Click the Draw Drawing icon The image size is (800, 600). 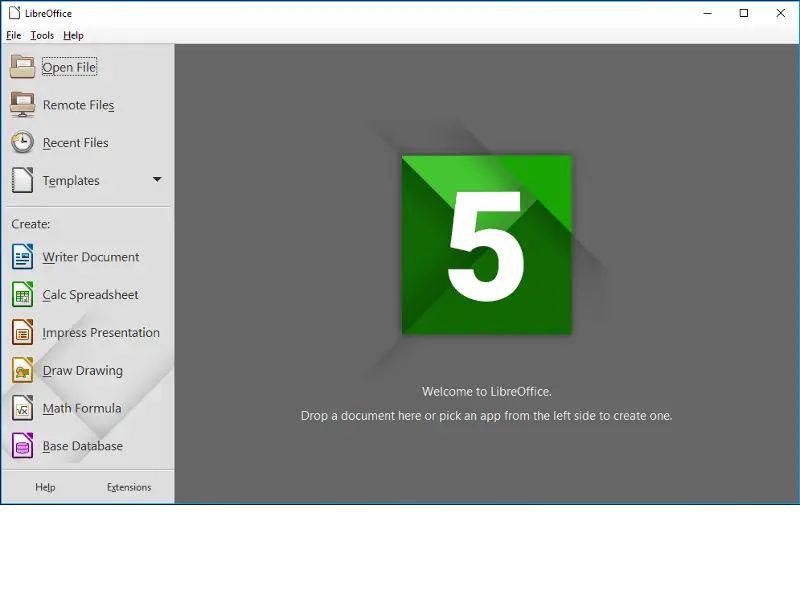coord(22,370)
